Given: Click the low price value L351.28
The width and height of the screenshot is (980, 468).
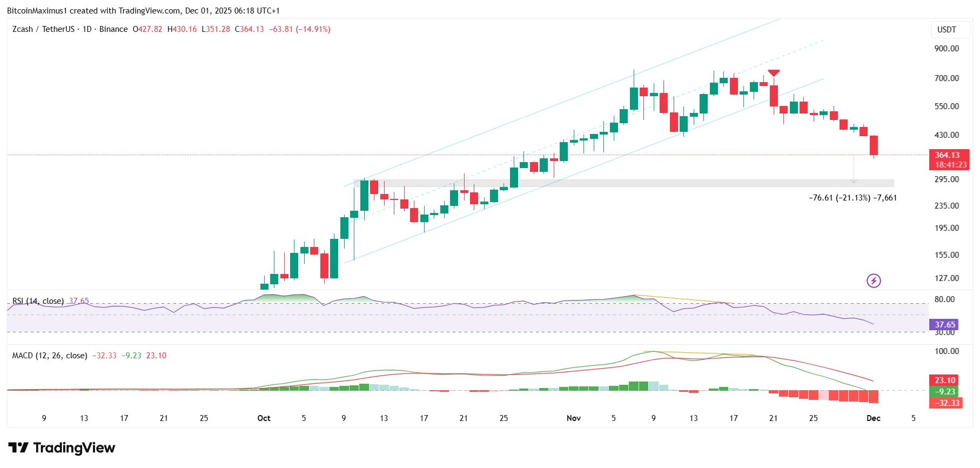Looking at the screenshot, I should pyautogui.click(x=216, y=29).
